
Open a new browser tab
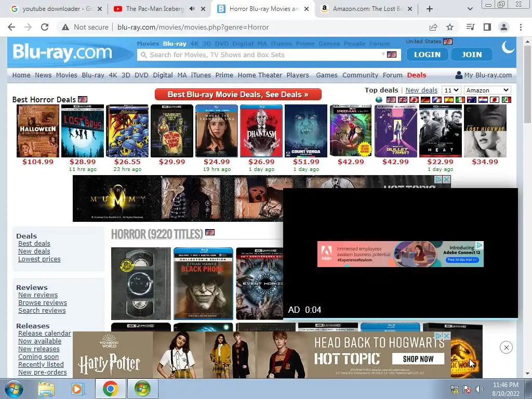point(430,9)
